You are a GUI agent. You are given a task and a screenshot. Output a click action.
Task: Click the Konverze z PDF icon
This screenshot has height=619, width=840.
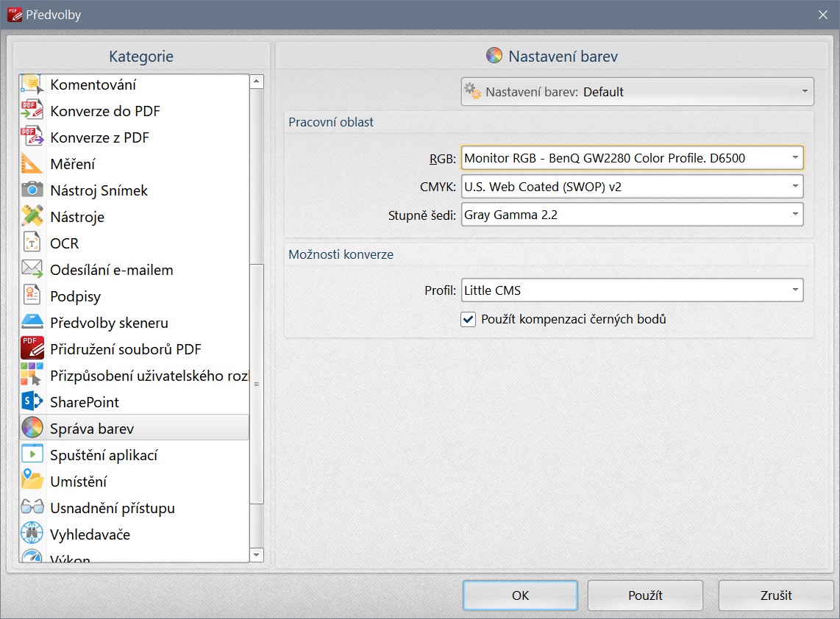point(32,137)
